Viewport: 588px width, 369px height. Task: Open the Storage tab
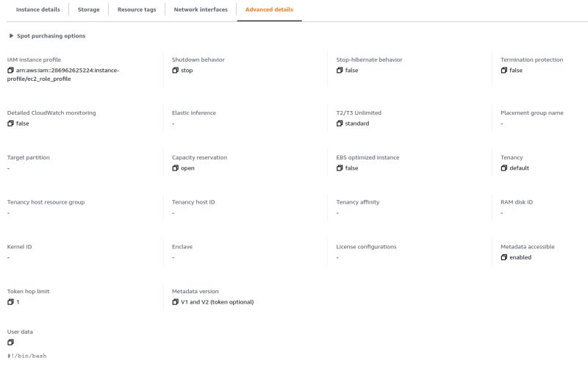tap(88, 10)
